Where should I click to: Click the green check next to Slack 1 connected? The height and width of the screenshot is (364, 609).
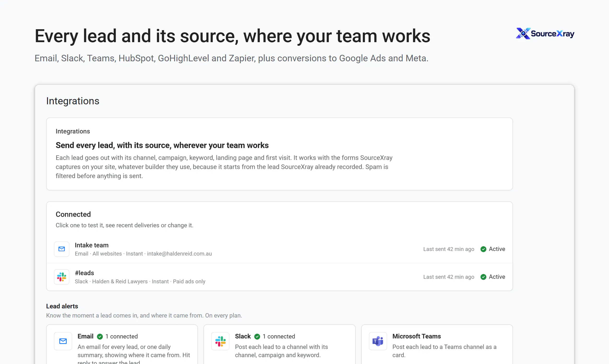pos(257,336)
